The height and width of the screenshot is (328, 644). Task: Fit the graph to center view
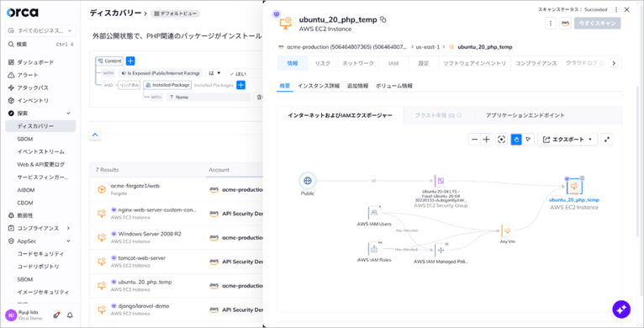click(x=501, y=140)
